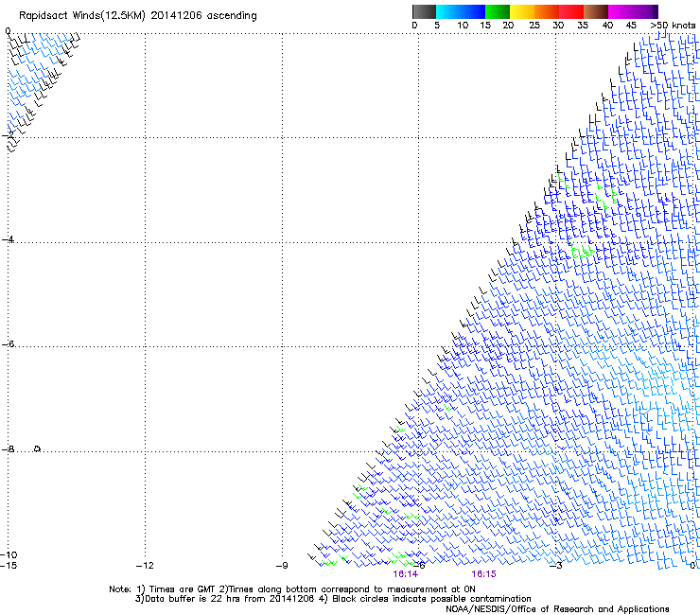The image size is (700, 615).
Task: Click the '-9' longitude label on bottom axis
Action: point(282,566)
